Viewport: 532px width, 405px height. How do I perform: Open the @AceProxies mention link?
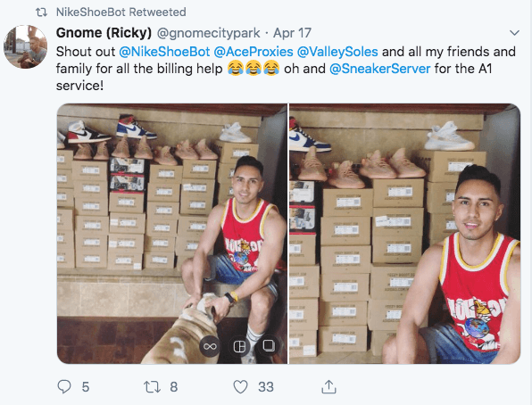[254, 52]
